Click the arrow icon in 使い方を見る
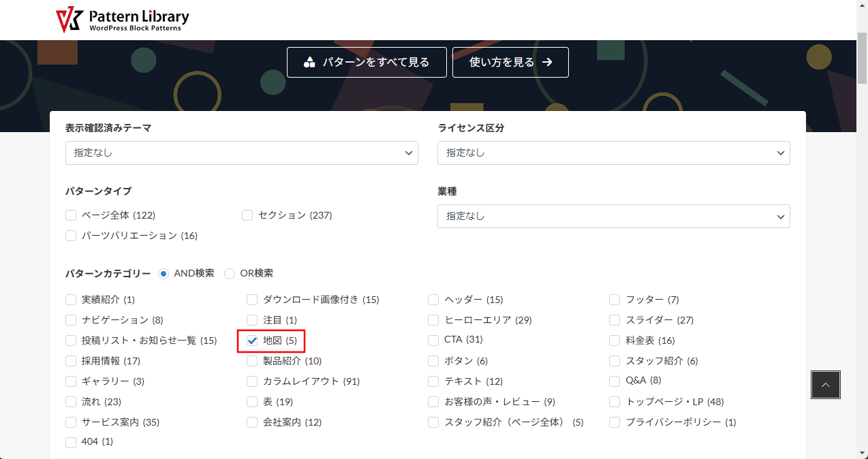Screen dimensions: 868x459 tap(547, 63)
